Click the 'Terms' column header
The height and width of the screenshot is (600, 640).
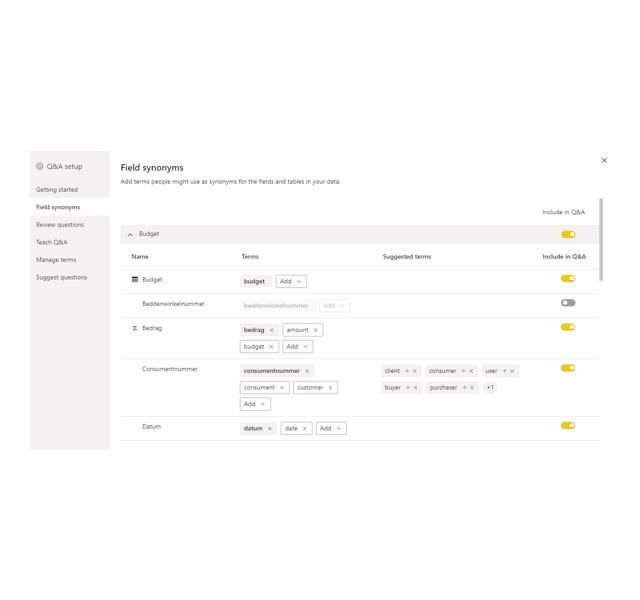pos(250,256)
